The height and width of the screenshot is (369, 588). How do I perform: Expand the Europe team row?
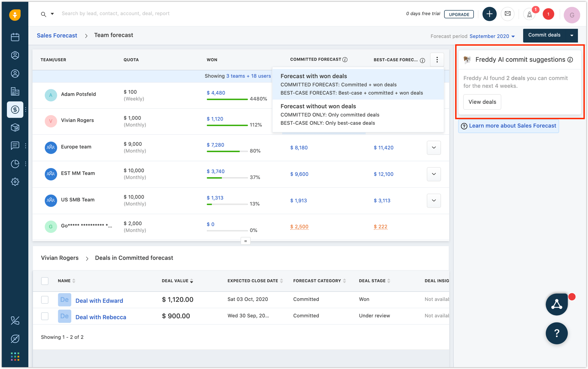point(433,148)
